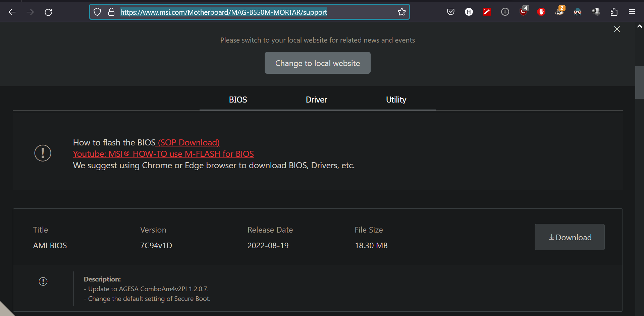Close the local website banner
The width and height of the screenshot is (644, 316).
[x=617, y=29]
